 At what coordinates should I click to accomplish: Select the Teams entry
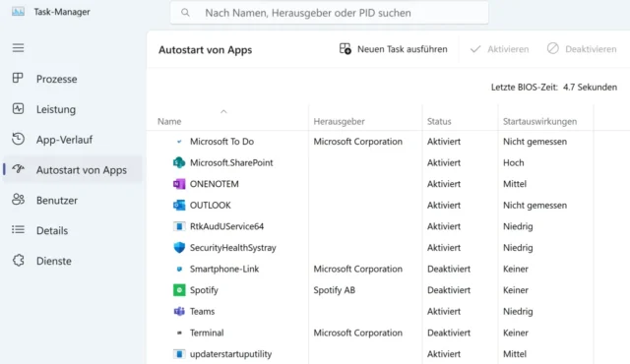pos(202,312)
